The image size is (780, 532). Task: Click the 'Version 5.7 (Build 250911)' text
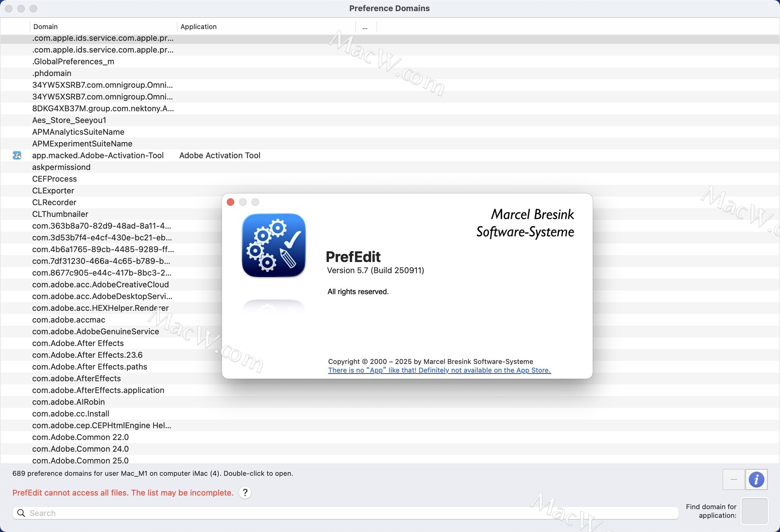point(375,271)
